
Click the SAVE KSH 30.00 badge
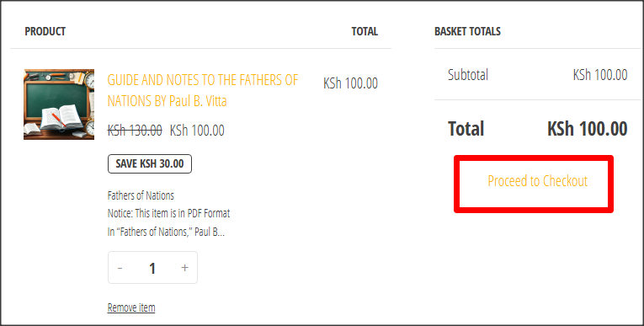coord(150,163)
